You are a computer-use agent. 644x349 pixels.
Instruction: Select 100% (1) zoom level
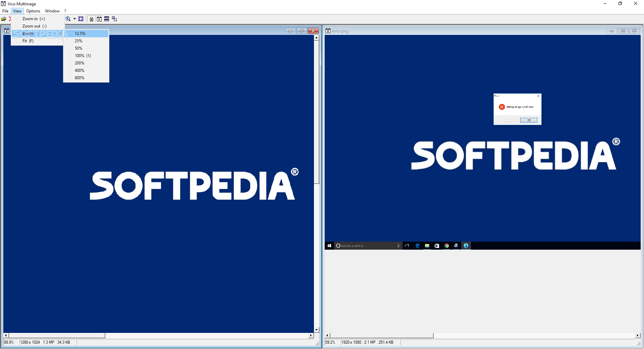[86, 56]
